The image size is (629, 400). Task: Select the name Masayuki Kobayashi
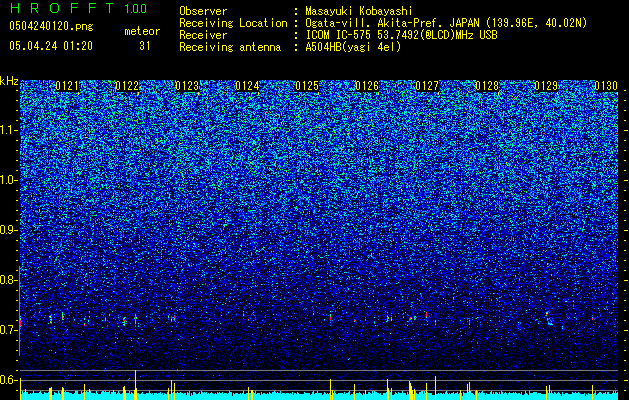click(359, 11)
